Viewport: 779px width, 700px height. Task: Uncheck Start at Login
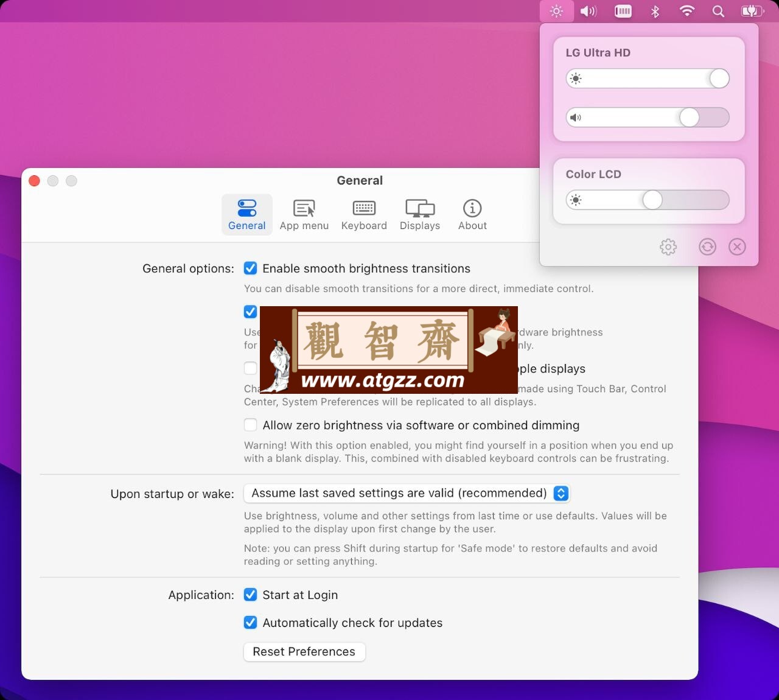point(250,595)
